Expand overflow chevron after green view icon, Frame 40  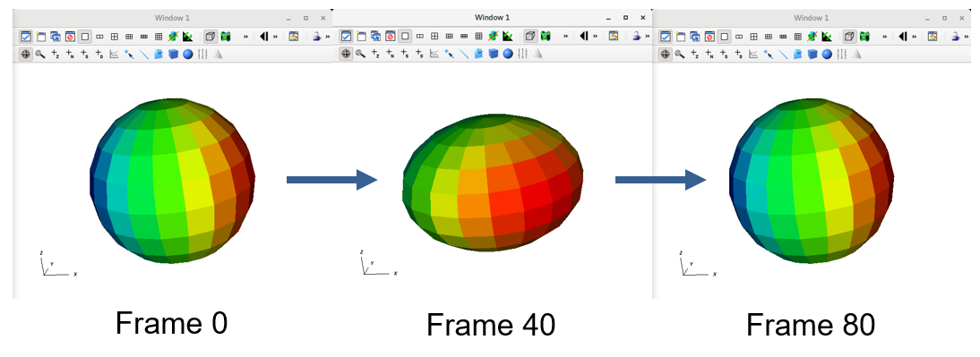tap(565, 36)
